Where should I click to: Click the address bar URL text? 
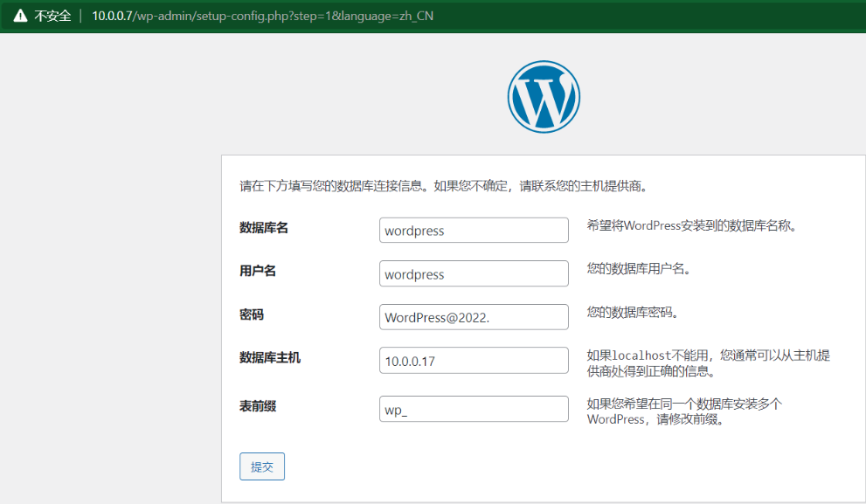click(262, 16)
